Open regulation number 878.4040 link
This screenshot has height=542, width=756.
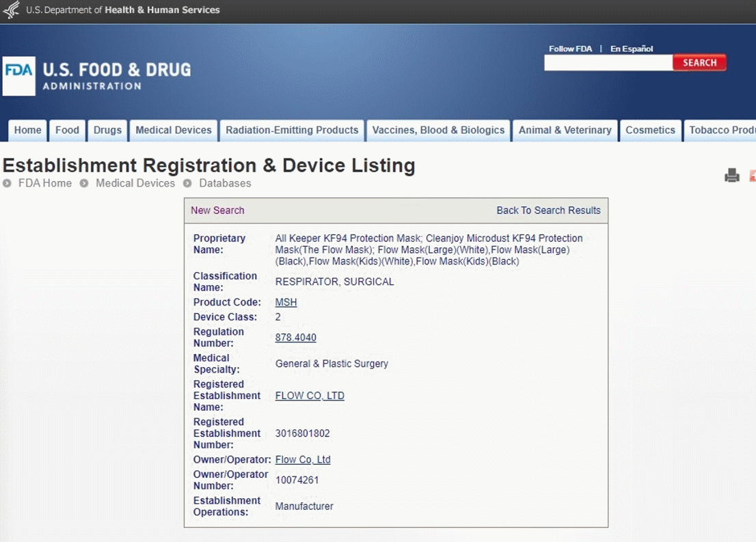(x=295, y=338)
